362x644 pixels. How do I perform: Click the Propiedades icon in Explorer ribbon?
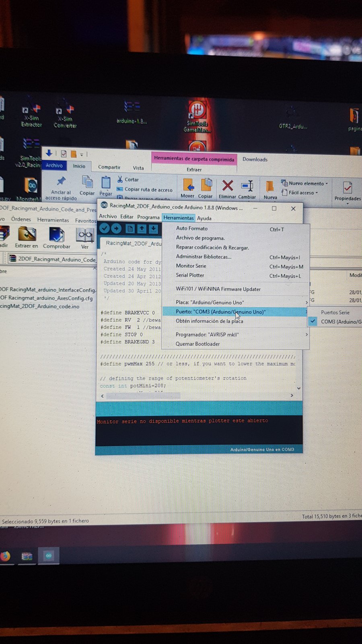(348, 188)
